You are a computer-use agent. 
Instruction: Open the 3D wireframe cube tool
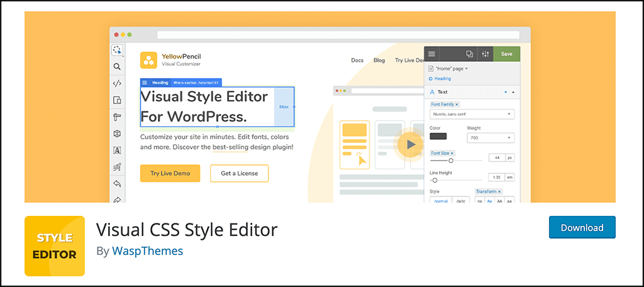pos(117,133)
